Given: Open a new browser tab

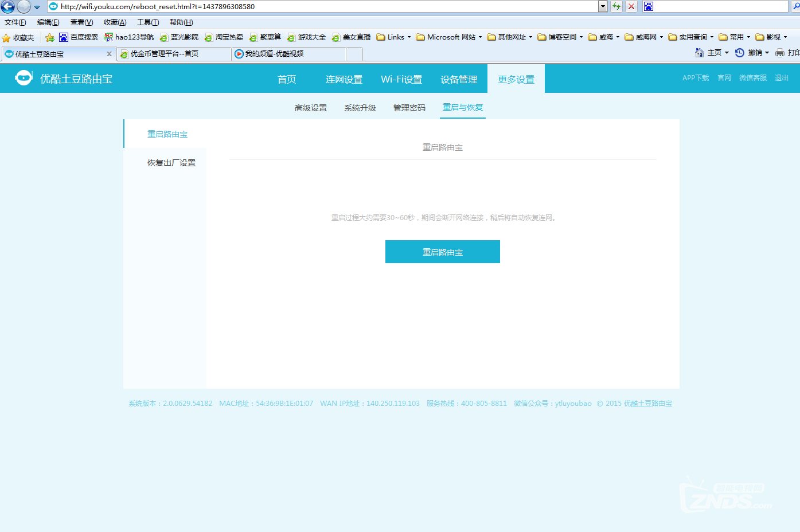Looking at the screenshot, I should (x=354, y=54).
